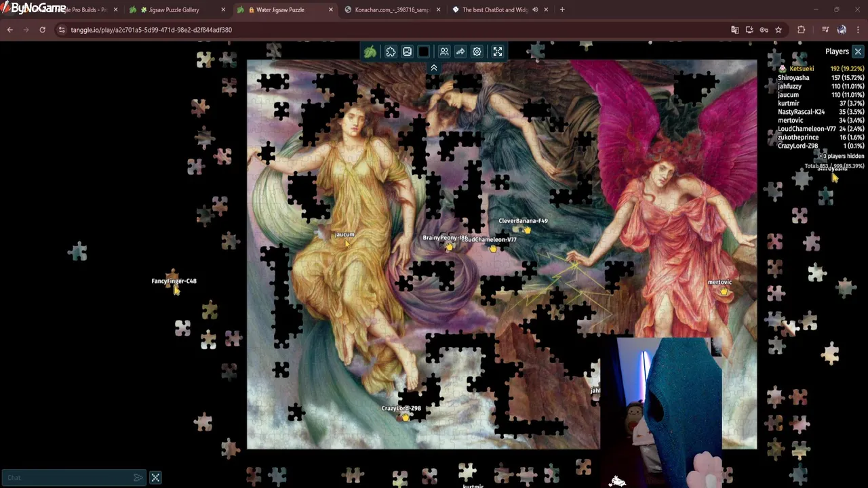Switch to the Pro Builds tab
Screen dimensions: 868x488
85,10
